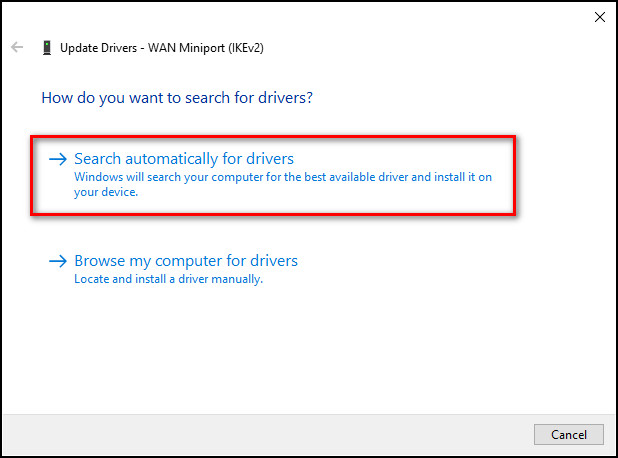Click 'Locate and install a driver manually.' text

click(168, 279)
